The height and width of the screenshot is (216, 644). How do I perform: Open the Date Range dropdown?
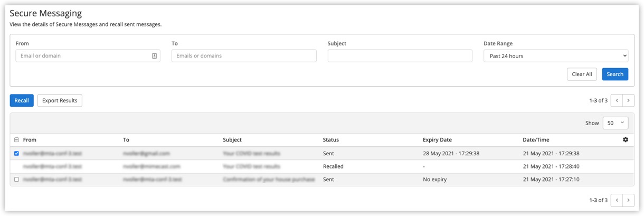pos(556,56)
